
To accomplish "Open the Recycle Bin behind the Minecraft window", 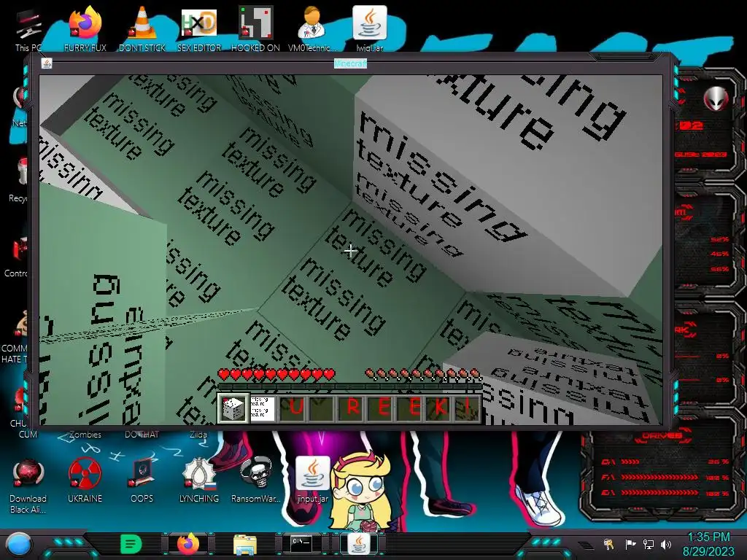I will coord(18,181).
